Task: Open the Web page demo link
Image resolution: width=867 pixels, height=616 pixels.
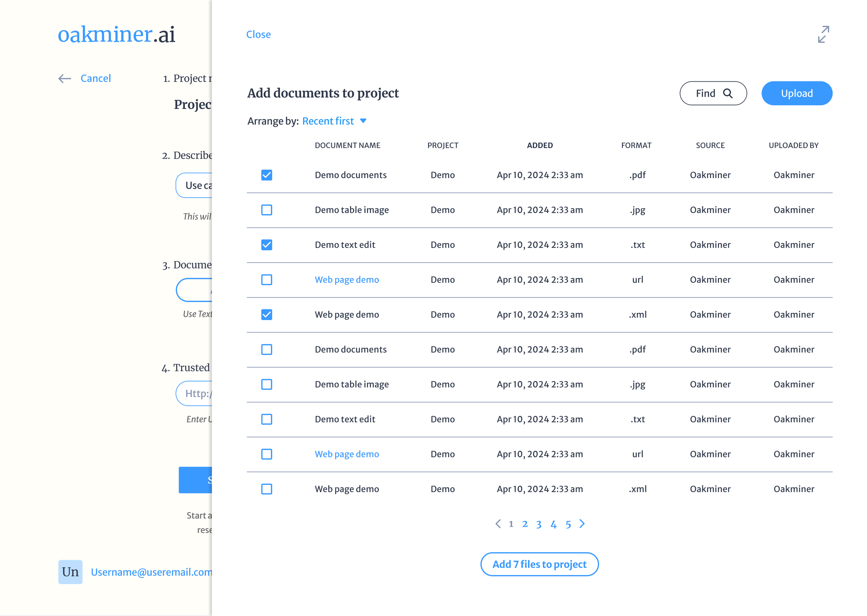Action: click(x=346, y=280)
